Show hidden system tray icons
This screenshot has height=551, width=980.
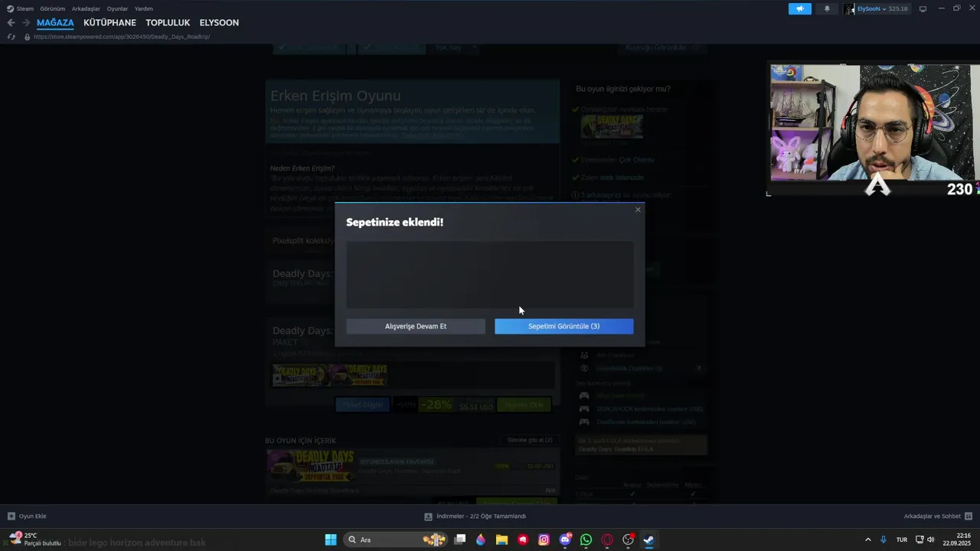[867, 540]
